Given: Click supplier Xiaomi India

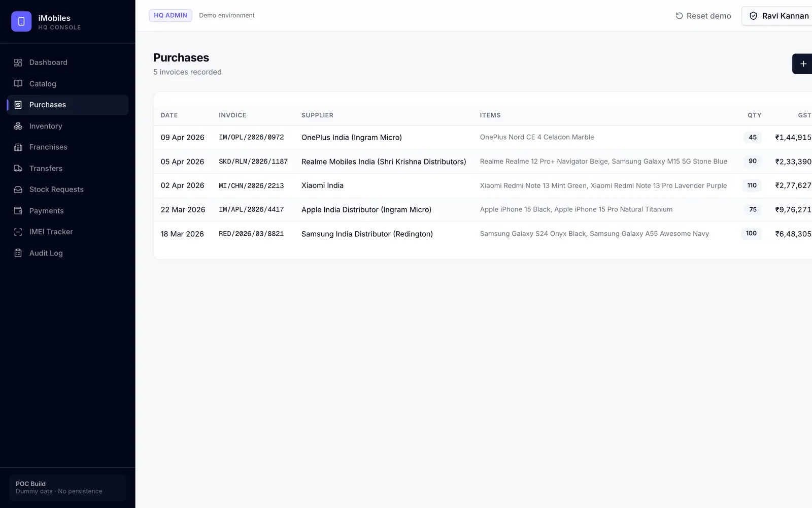Looking at the screenshot, I should pos(322,185).
